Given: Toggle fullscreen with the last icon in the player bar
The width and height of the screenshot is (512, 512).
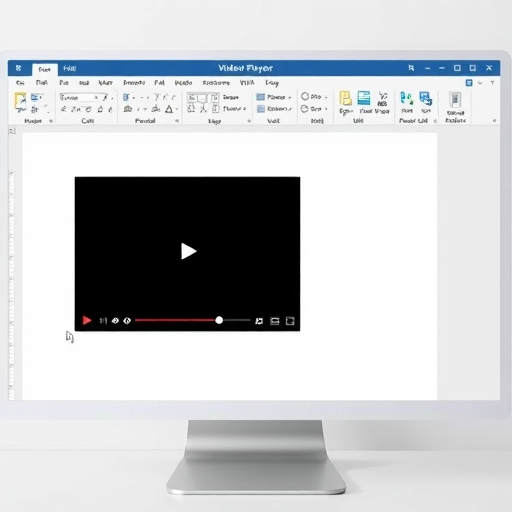Looking at the screenshot, I should point(290,321).
